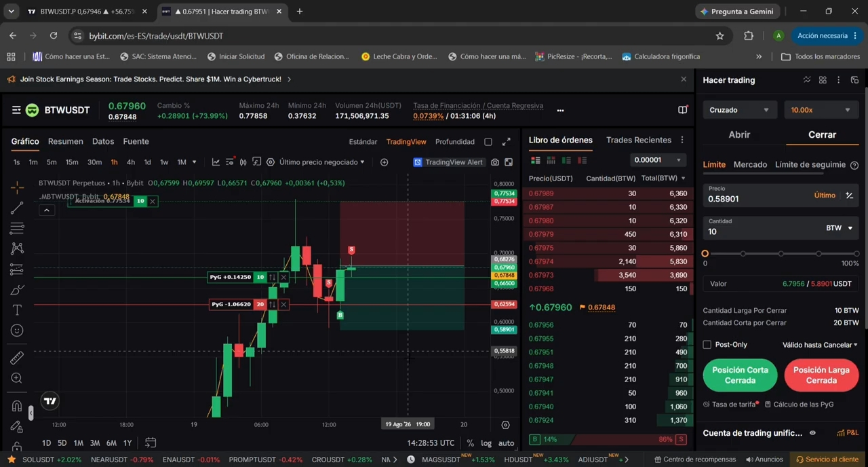Select the 4h timeframe
Screen dimensions: 868x467
131,162
